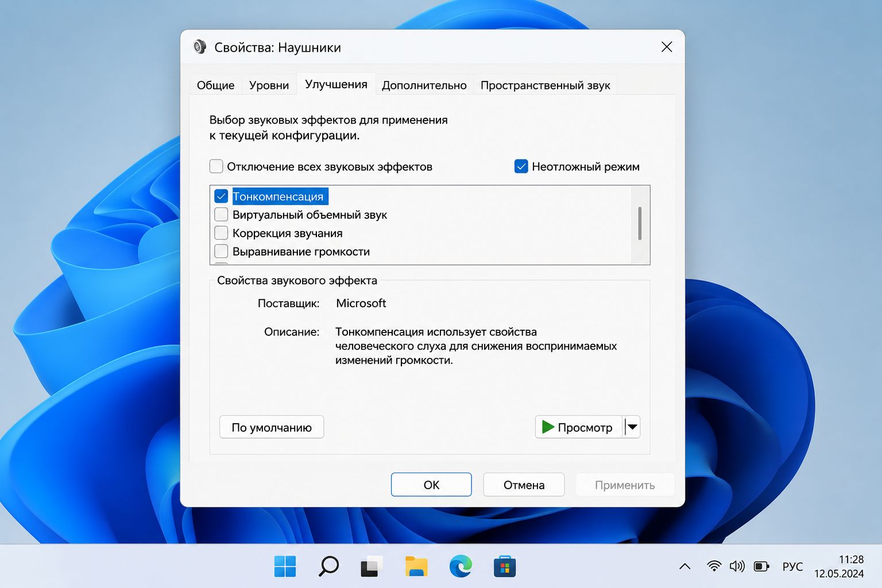Open Microsoft Store from the taskbar

pyautogui.click(x=505, y=567)
